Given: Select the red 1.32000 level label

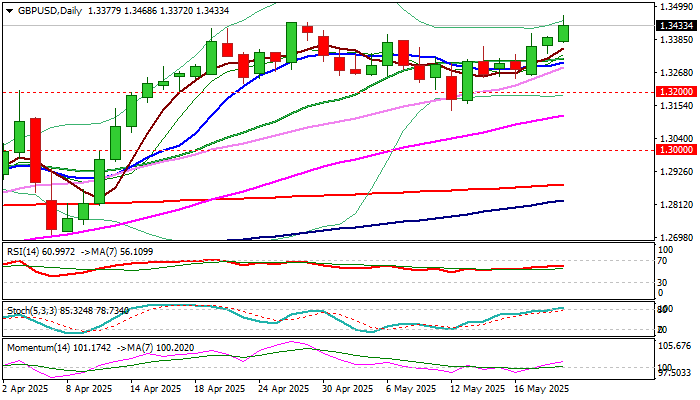Looking at the screenshot, I should point(677,92).
